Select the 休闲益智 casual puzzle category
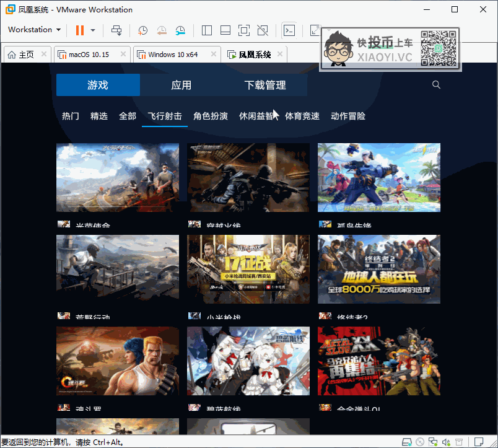 [256, 116]
